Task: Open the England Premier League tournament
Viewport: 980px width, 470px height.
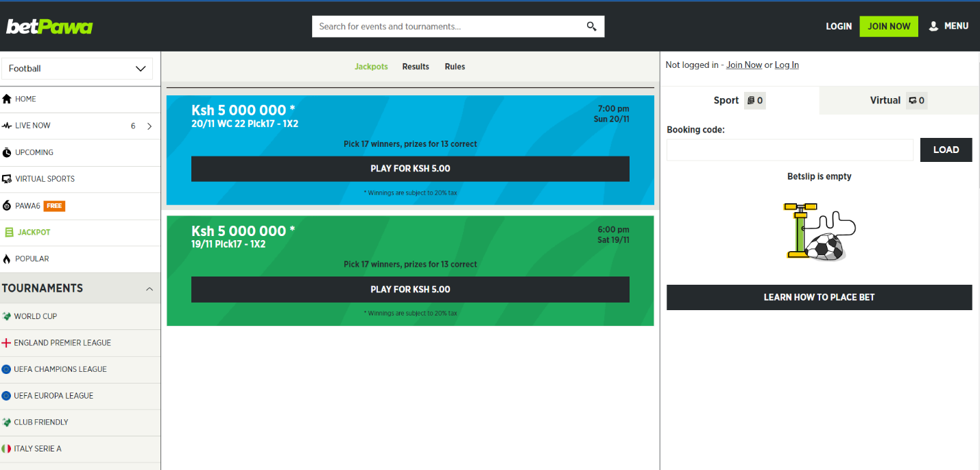Action: 62,342
